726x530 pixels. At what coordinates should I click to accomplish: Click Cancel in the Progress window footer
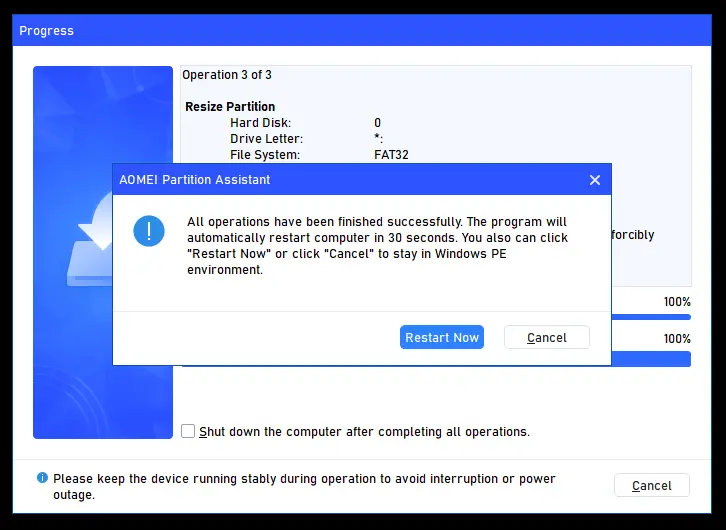coord(651,486)
